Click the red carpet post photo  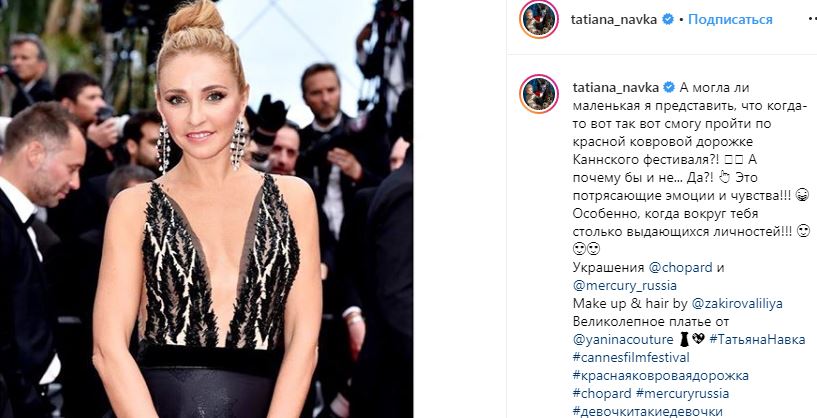pos(206,209)
